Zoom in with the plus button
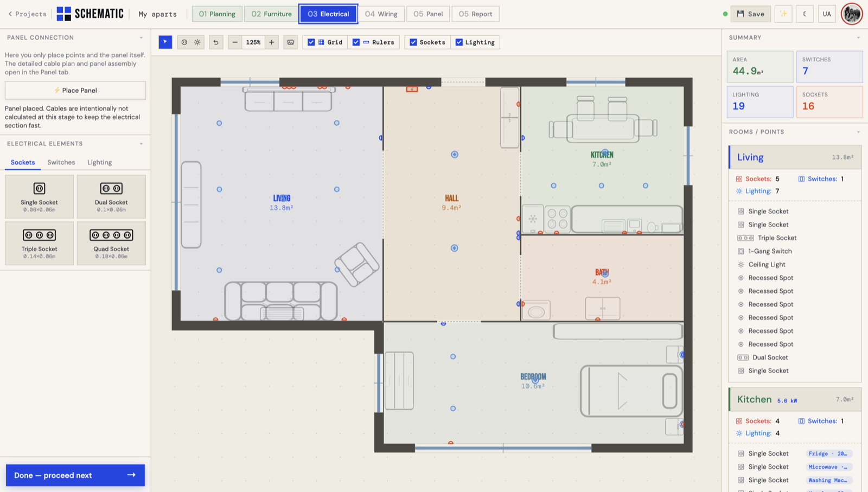Screen dimensions: 868x492 (272, 42)
